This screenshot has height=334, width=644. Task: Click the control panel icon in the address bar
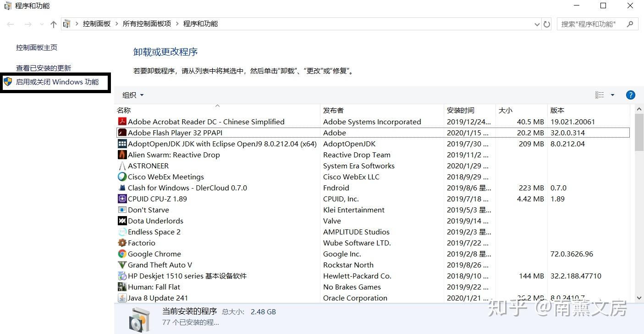coord(67,24)
